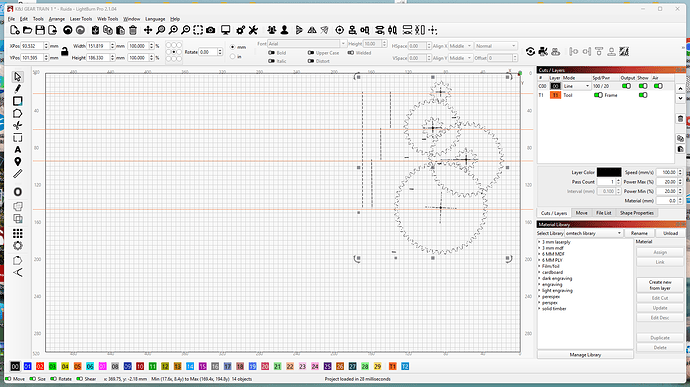
Task: Click the Unload library button
Action: 670,233
